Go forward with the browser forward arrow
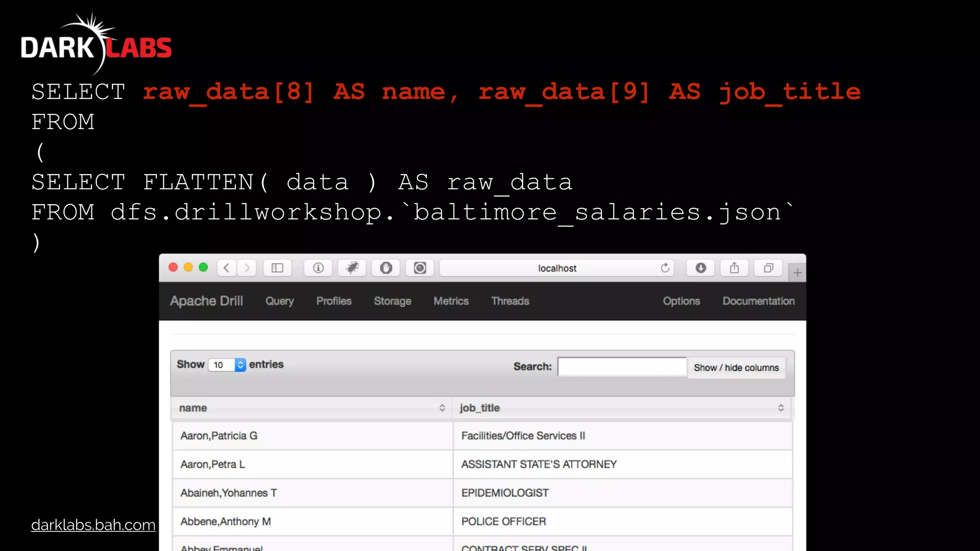The width and height of the screenshot is (980, 551). click(x=247, y=268)
